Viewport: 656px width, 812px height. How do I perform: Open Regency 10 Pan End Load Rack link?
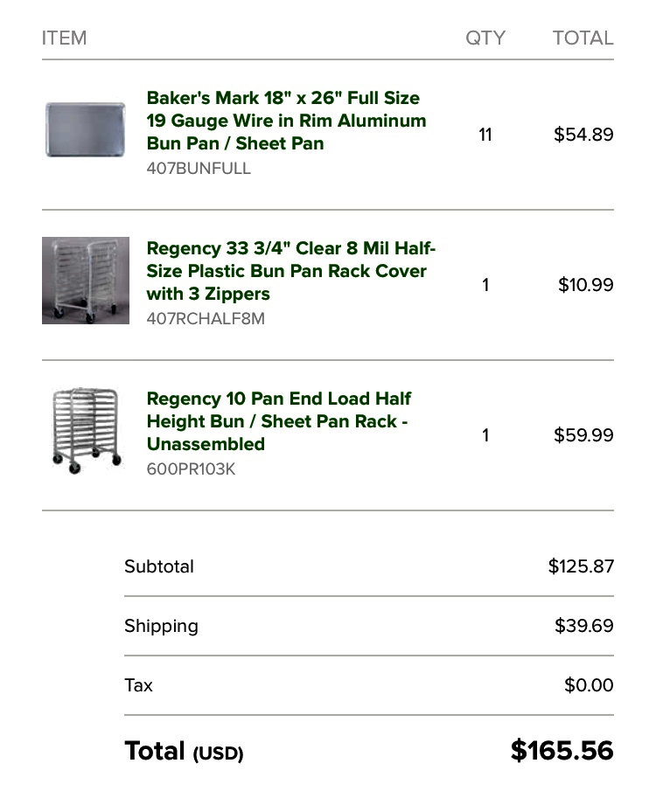278,421
